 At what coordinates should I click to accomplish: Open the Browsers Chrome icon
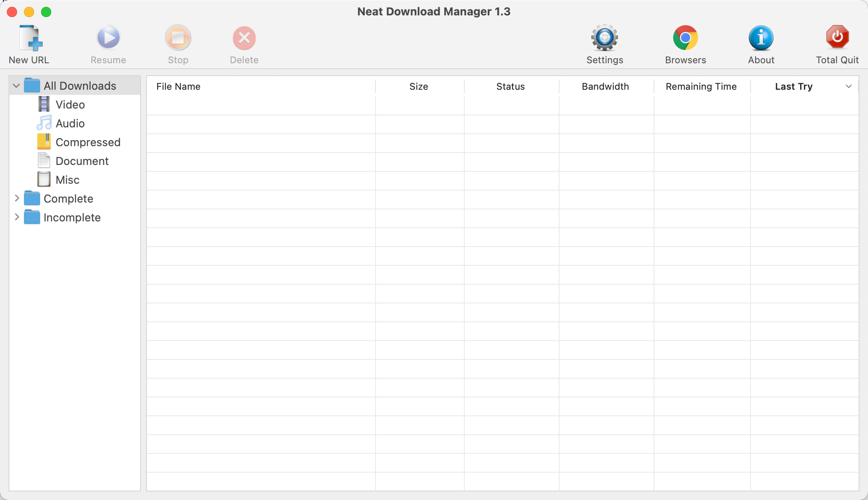(x=685, y=38)
